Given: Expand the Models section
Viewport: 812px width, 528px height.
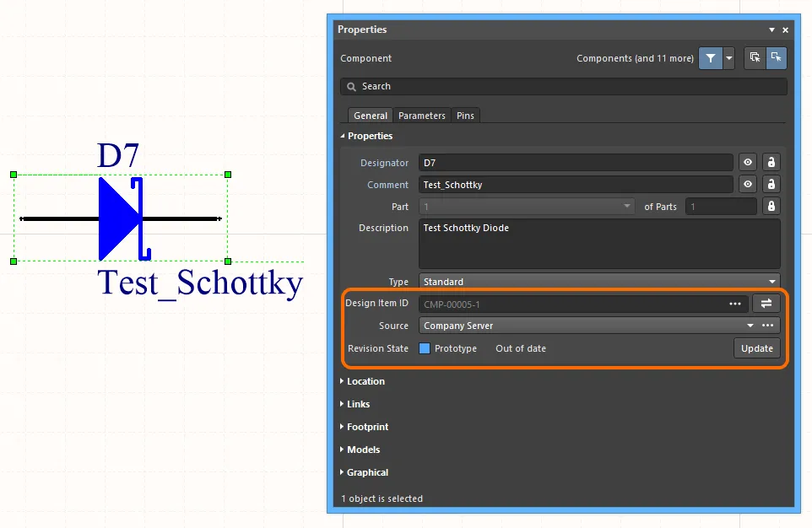Looking at the screenshot, I should (342, 450).
